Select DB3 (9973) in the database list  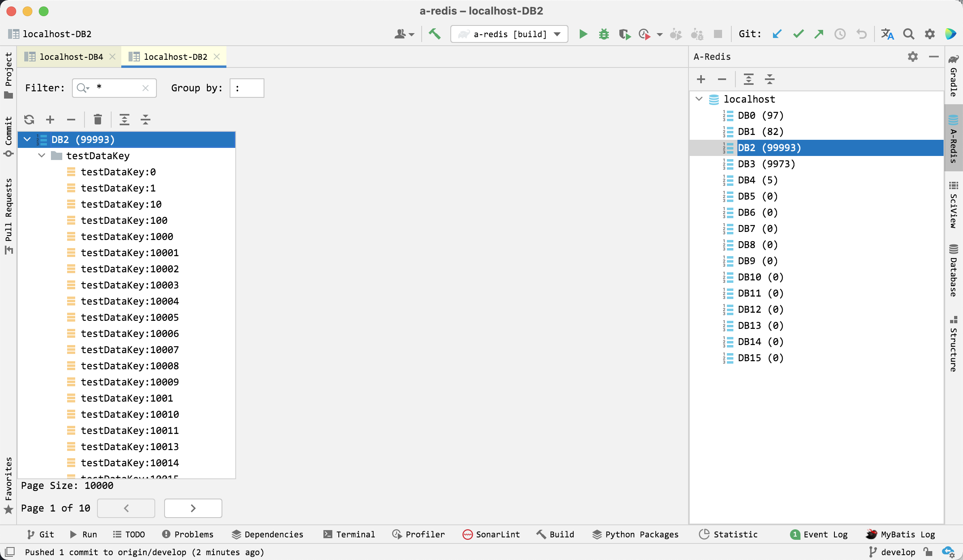click(x=766, y=164)
